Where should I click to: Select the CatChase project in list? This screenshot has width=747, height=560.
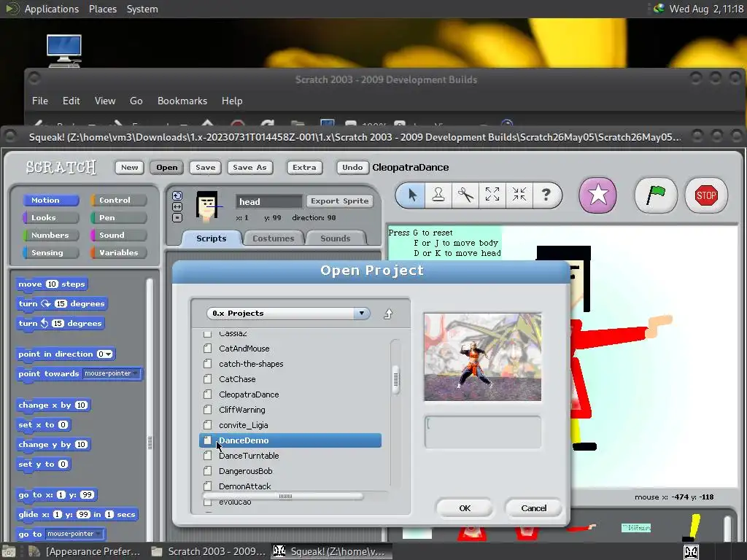(x=290, y=379)
